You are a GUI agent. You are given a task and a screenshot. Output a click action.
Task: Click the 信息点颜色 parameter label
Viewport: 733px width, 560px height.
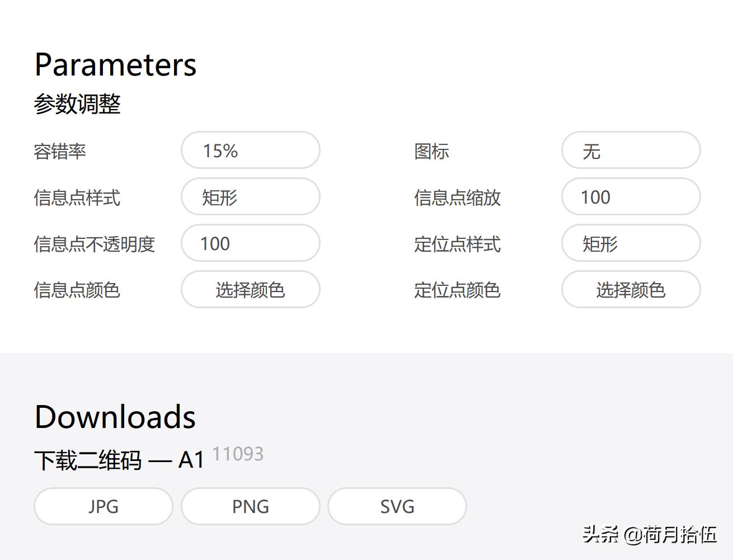77,290
